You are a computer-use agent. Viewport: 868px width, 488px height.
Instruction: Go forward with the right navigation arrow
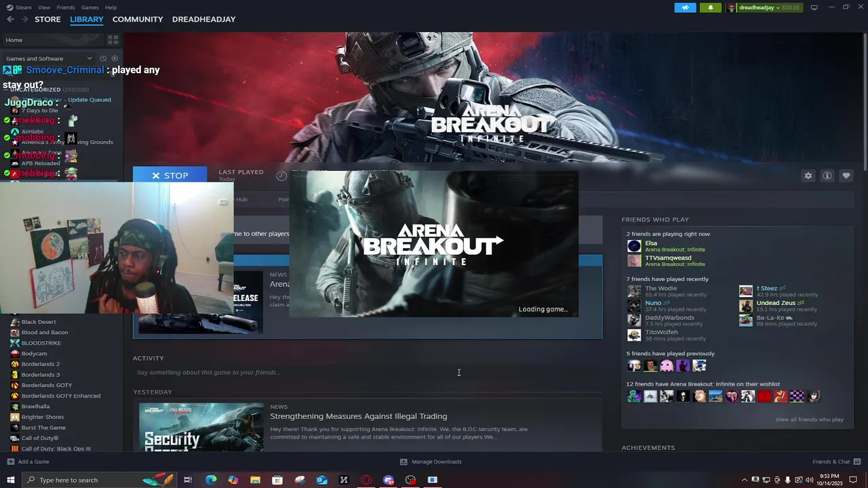point(25,19)
